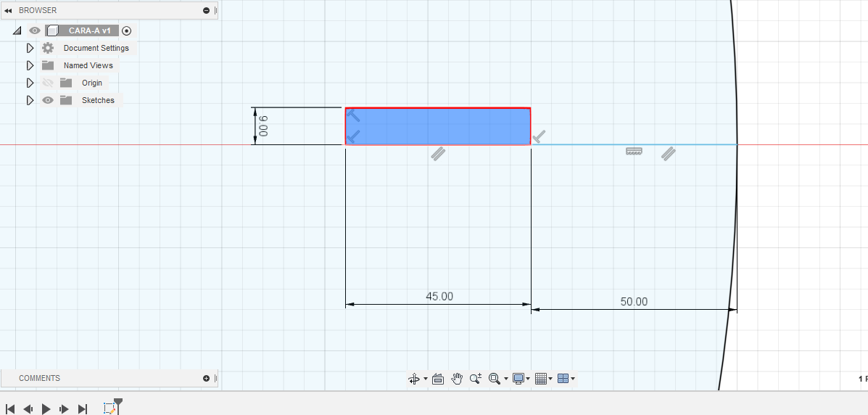The width and height of the screenshot is (868, 415).
Task: Click the Origin folder icon
Action: pyautogui.click(x=67, y=83)
